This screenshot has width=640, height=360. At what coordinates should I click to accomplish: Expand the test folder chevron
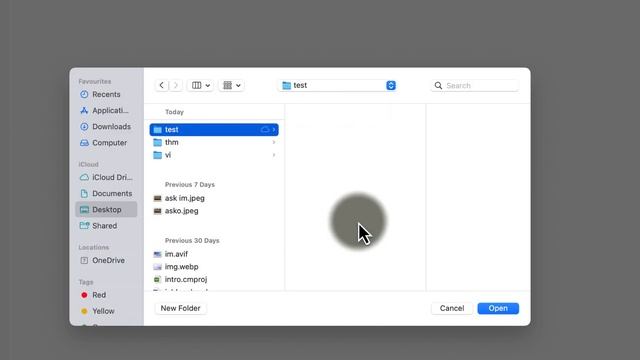click(274, 129)
